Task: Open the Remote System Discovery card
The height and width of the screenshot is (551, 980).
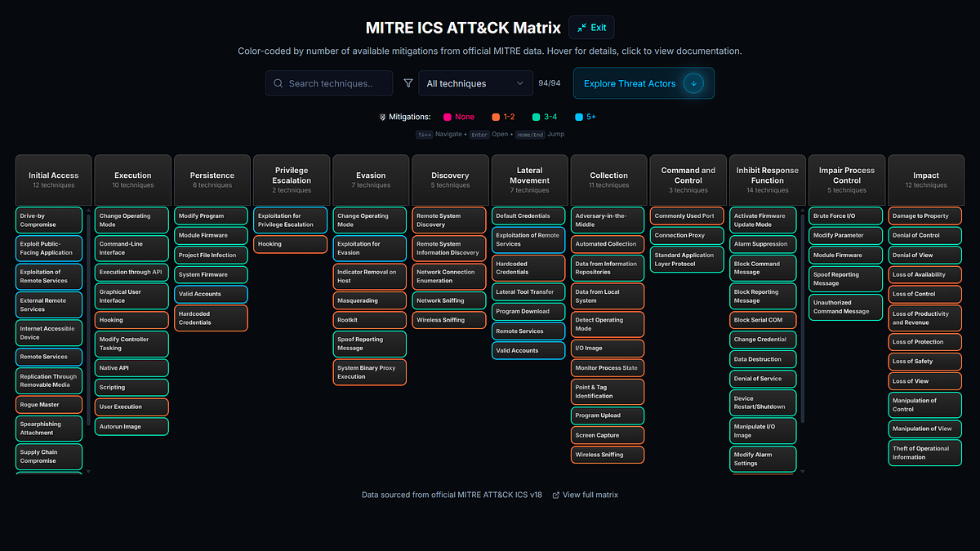Action: click(449, 220)
